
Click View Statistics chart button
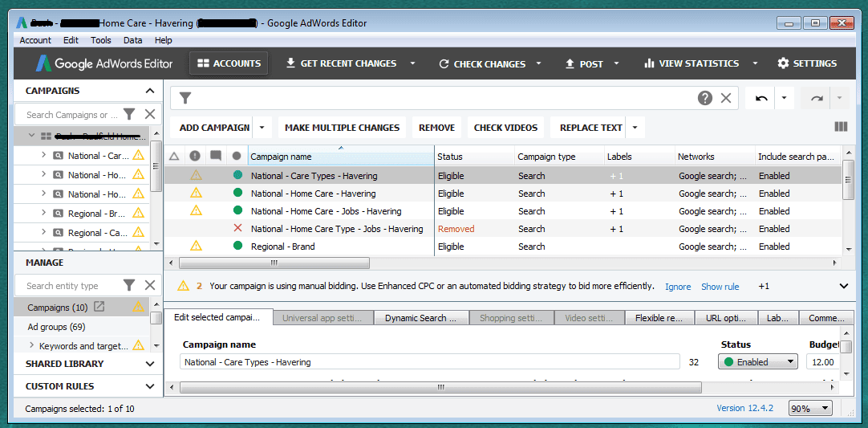pyautogui.click(x=692, y=63)
